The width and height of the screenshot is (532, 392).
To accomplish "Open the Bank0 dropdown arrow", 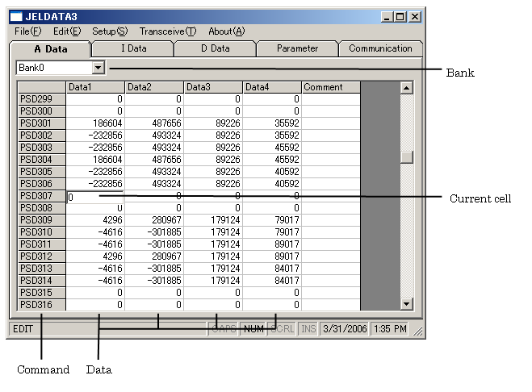I will click(98, 69).
